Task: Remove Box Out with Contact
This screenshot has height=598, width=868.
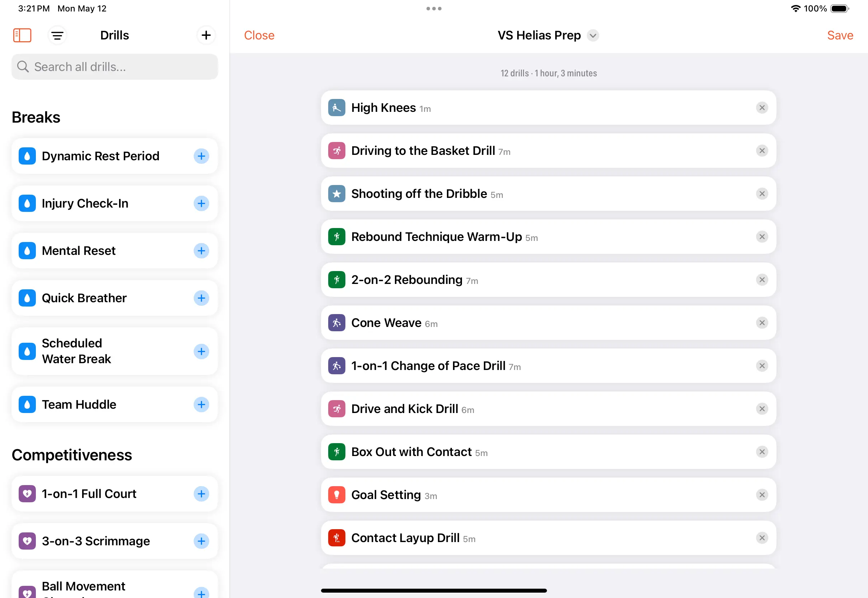Action: tap(762, 452)
